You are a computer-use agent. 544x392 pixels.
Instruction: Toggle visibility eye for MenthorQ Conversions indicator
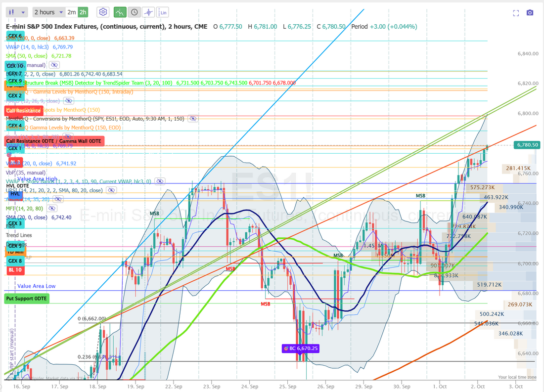[193, 119]
